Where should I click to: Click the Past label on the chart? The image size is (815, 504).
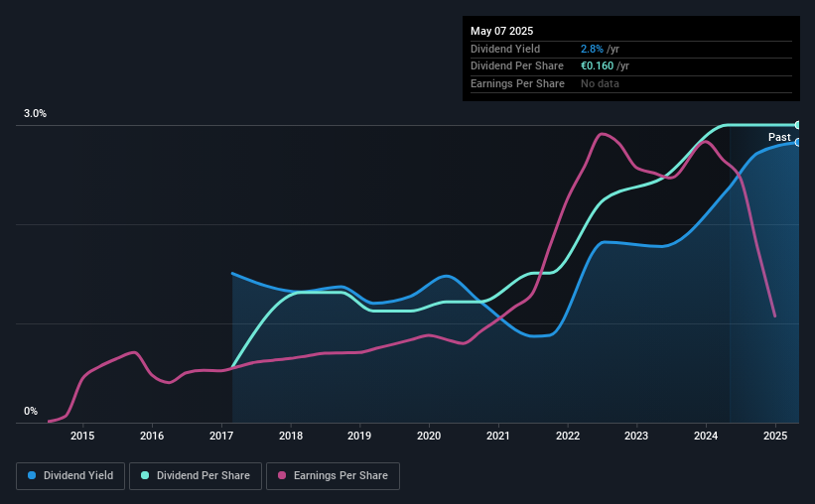pyautogui.click(x=779, y=137)
